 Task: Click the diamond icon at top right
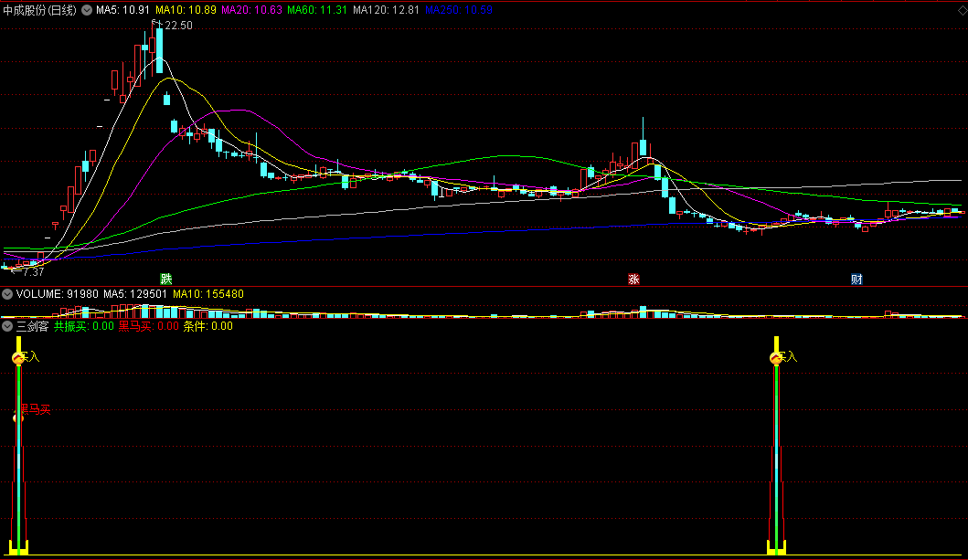(x=962, y=10)
